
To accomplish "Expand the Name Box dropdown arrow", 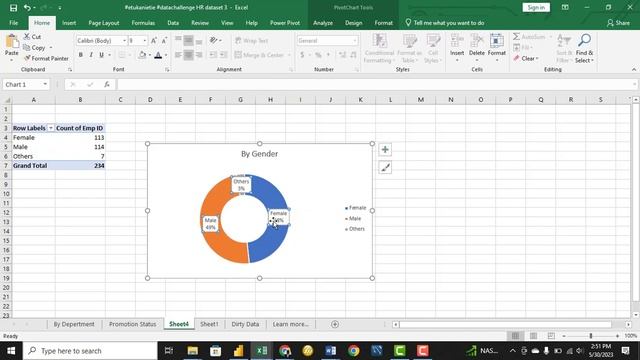I will 45,84.
